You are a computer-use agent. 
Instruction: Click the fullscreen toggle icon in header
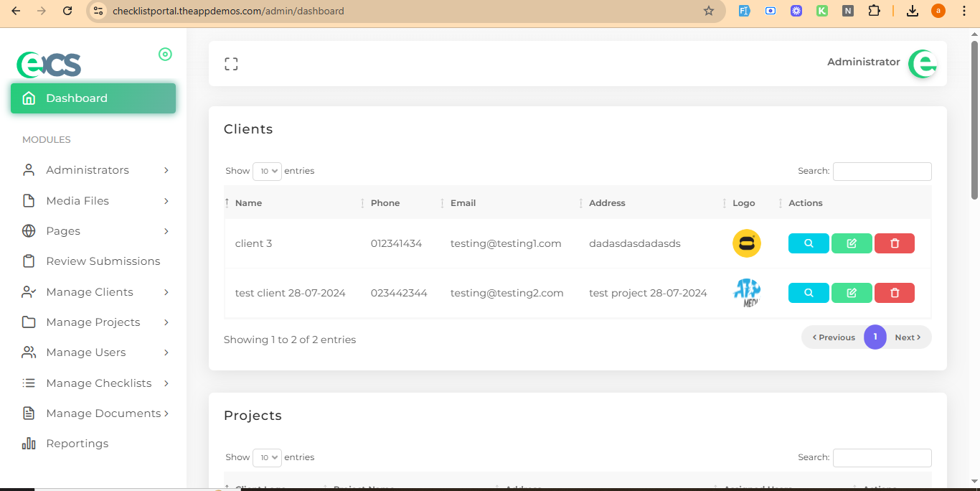231,64
